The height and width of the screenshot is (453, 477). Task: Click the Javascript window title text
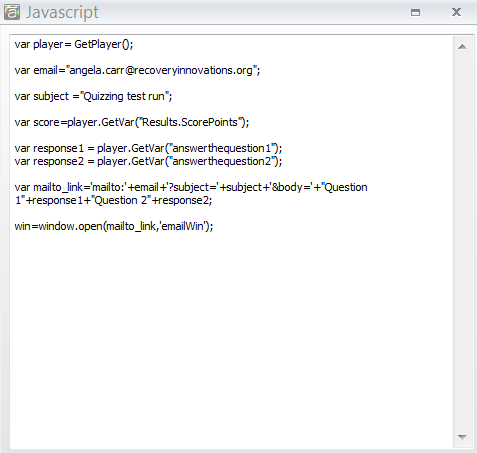click(x=62, y=13)
